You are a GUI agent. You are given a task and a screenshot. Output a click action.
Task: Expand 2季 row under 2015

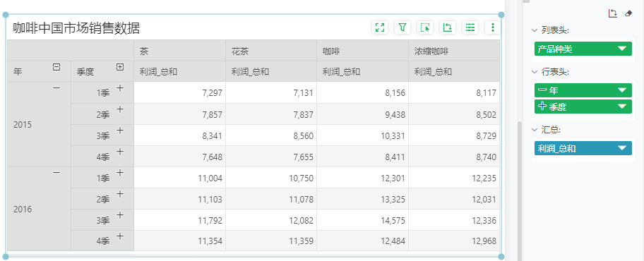(x=120, y=109)
